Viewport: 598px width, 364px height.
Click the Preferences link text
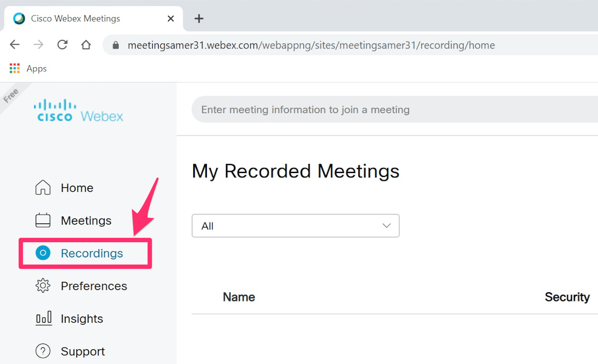(94, 285)
